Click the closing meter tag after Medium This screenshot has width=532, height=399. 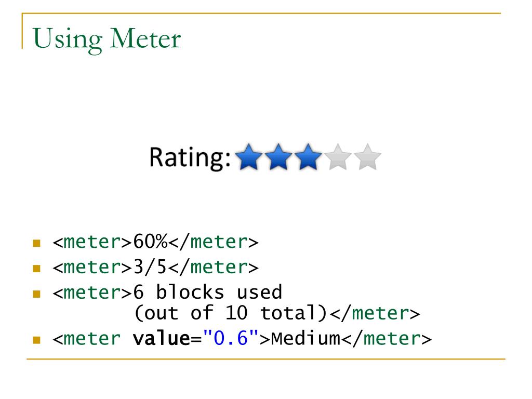[387, 338]
